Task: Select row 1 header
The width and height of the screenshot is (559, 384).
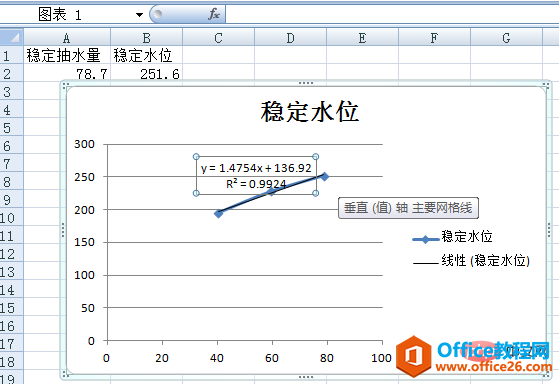Action: [x=11, y=55]
